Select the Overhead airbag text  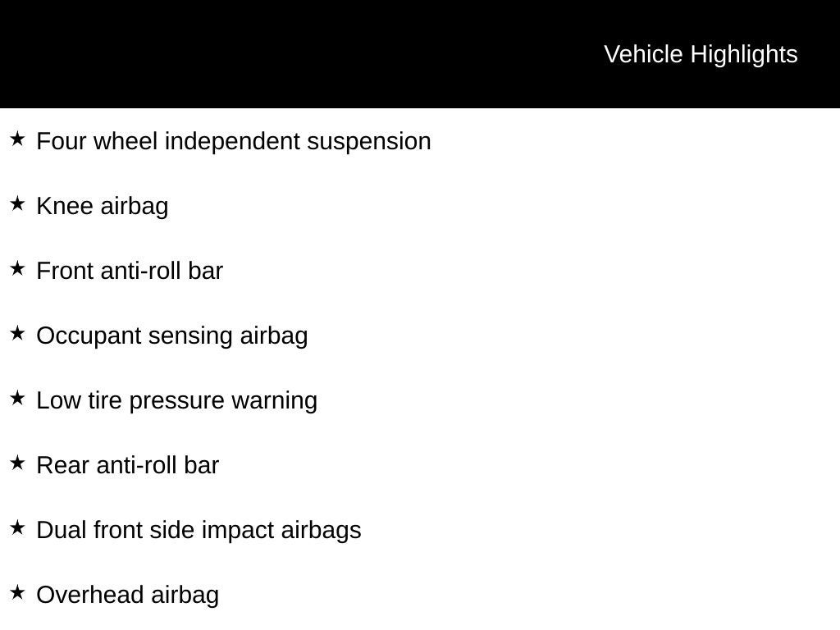pyautogui.click(x=128, y=595)
